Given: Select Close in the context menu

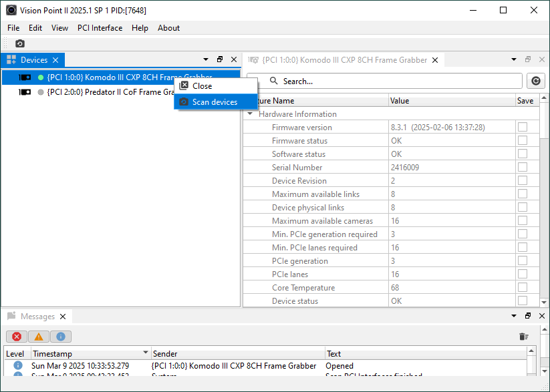Looking at the screenshot, I should point(202,86).
